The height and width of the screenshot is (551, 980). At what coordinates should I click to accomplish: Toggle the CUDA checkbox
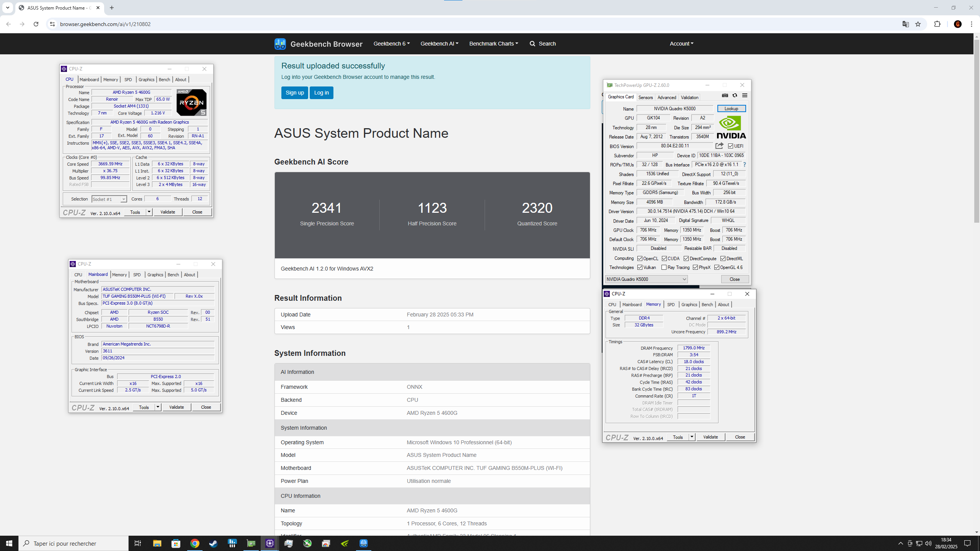click(x=664, y=259)
